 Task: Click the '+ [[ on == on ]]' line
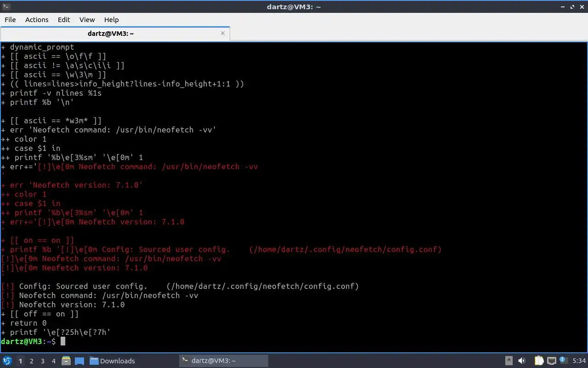(38, 240)
